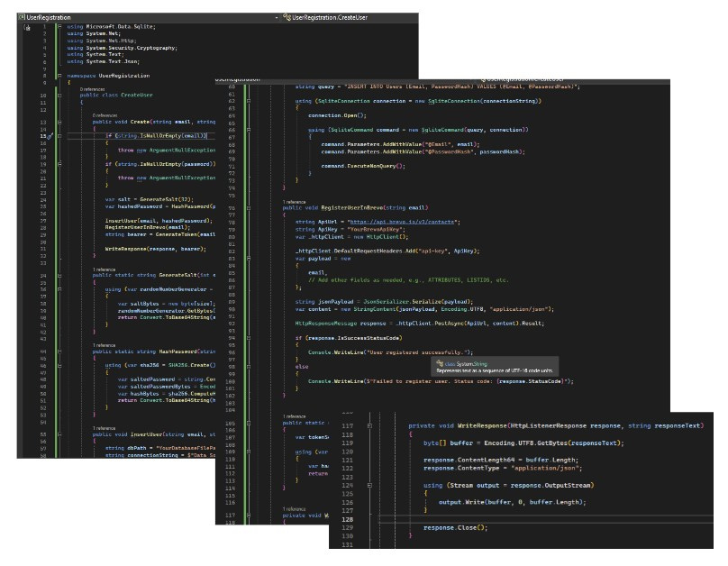This screenshot has height=566, width=728.
Task: Place the cursor on empty line 128
Action: [545, 519]
